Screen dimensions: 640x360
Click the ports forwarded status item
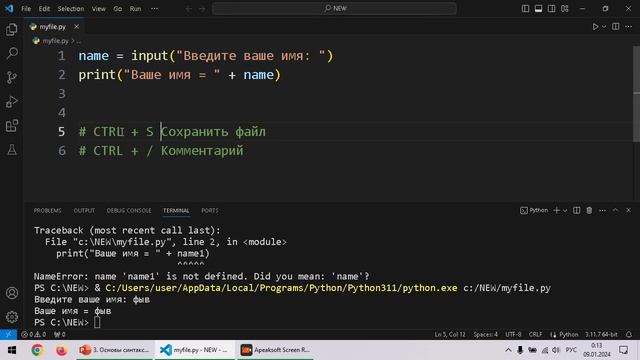pos(60,334)
